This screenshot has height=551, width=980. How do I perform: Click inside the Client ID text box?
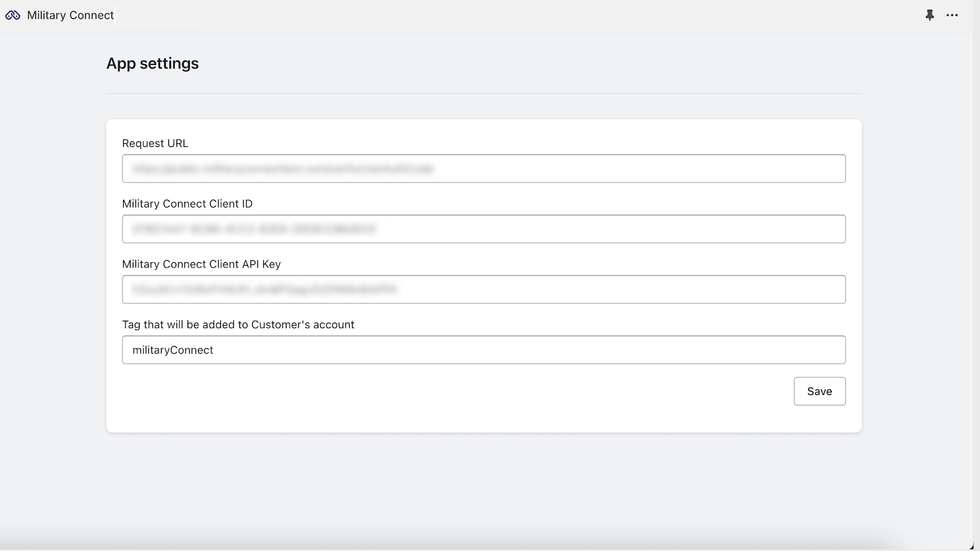pyautogui.click(x=612, y=229)
